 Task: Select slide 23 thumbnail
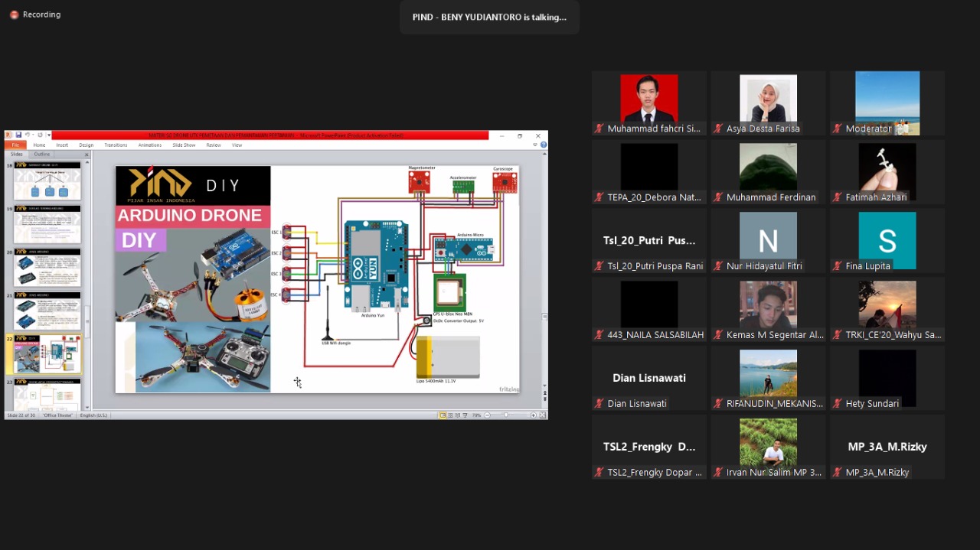point(47,393)
